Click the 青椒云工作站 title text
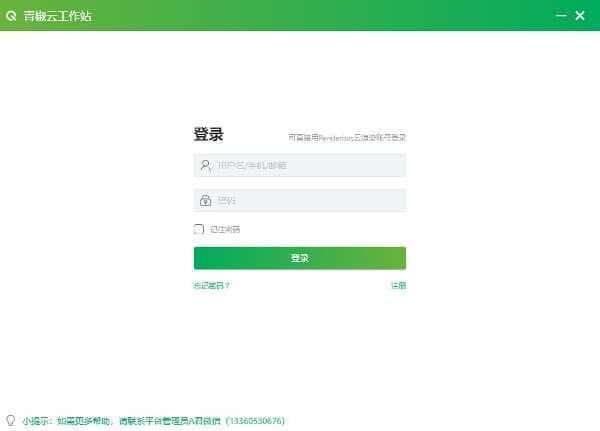The height and width of the screenshot is (431, 600). pyautogui.click(x=57, y=16)
